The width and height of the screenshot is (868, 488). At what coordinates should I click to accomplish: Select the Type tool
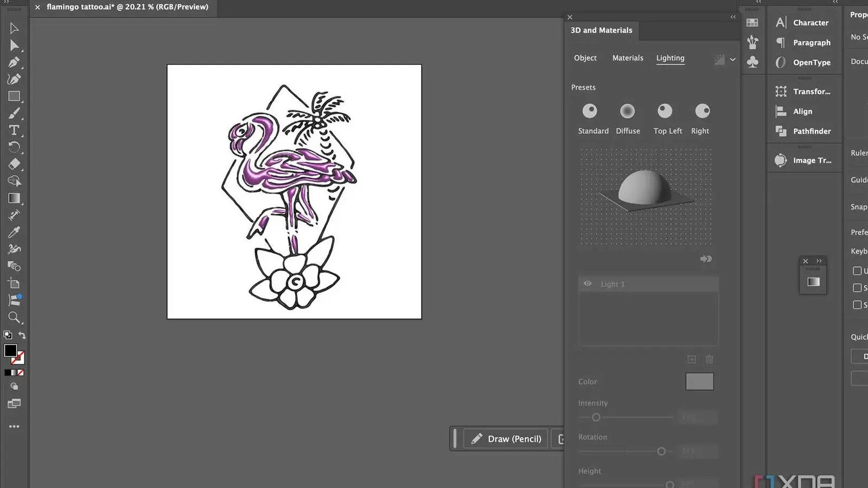[x=14, y=130]
